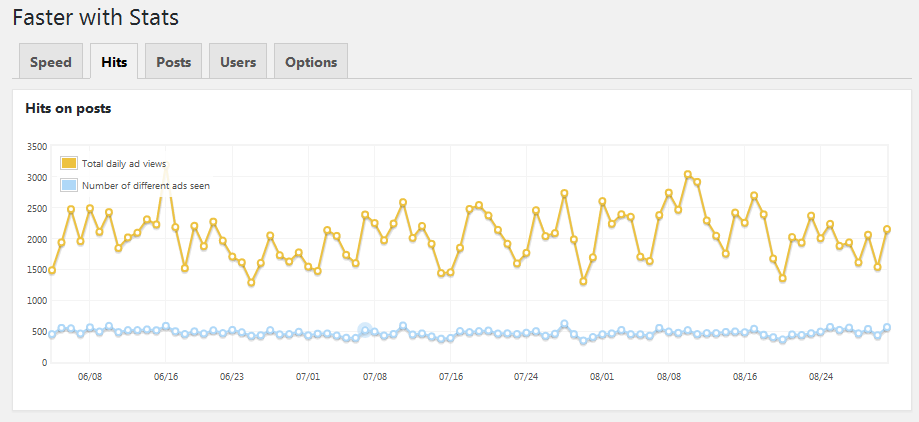Click the Hits on posts heading
This screenshot has width=919, height=422.
pos(68,108)
